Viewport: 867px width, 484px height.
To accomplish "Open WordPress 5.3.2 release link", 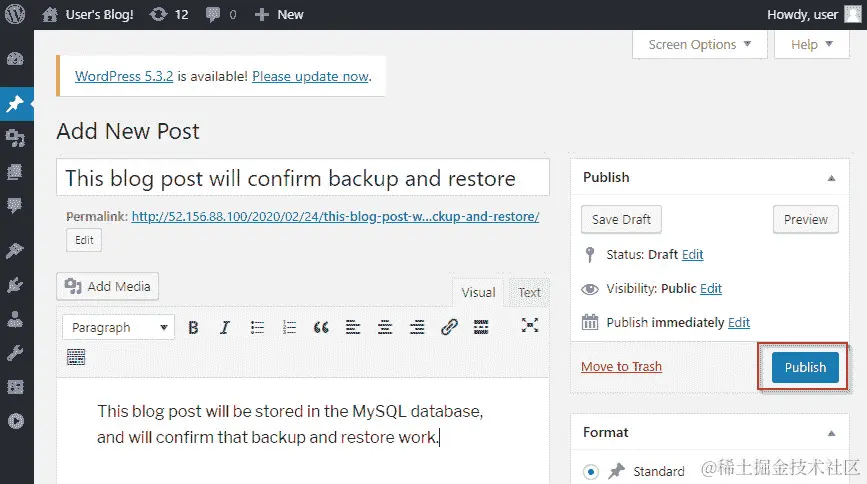I will click(124, 76).
